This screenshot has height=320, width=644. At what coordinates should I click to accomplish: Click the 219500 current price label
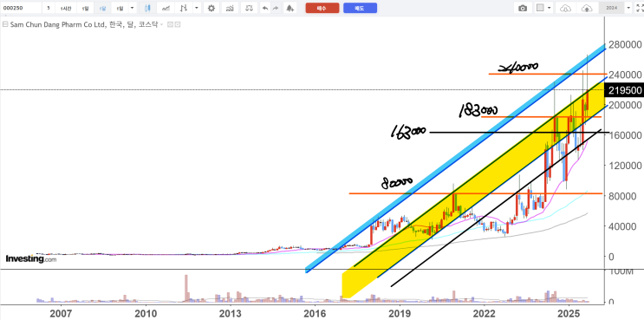(624, 91)
